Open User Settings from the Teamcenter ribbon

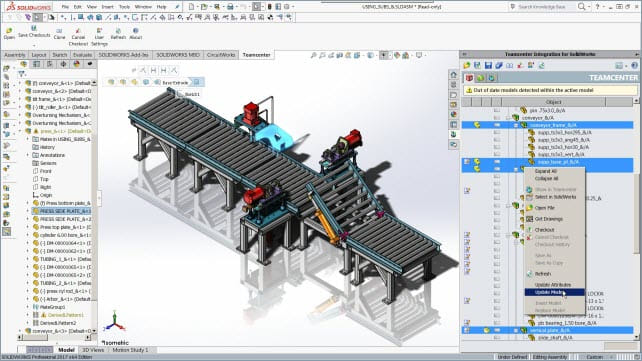point(99,31)
